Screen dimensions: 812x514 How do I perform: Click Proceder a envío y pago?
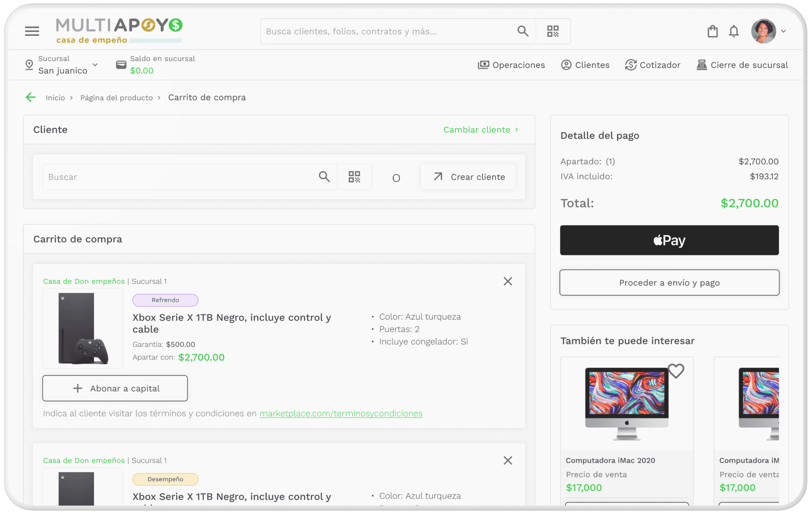[x=669, y=283]
